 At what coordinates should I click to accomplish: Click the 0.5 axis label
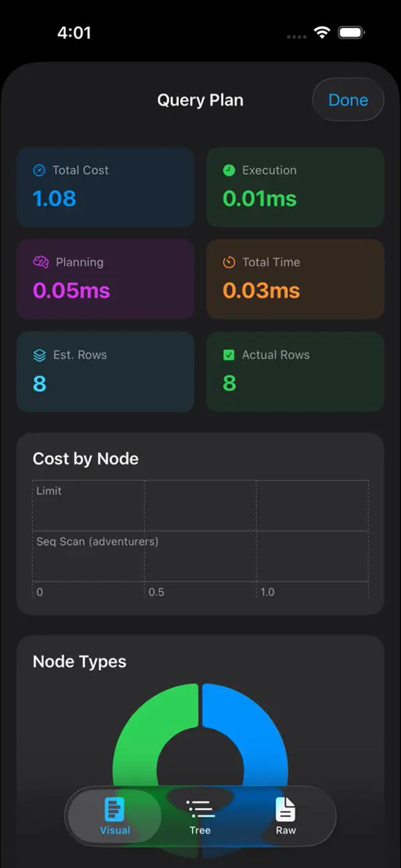point(156,592)
